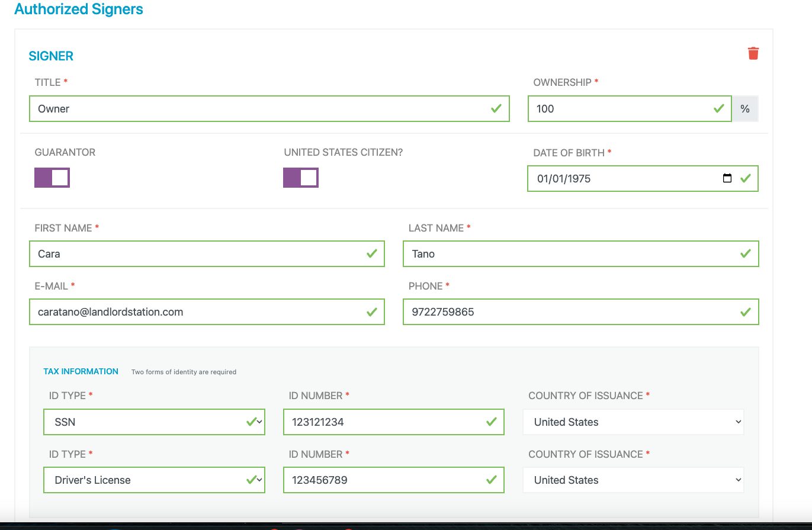Expand second Country of Issuance dropdown
Image resolution: width=812 pixels, height=530 pixels.
pyautogui.click(x=633, y=480)
